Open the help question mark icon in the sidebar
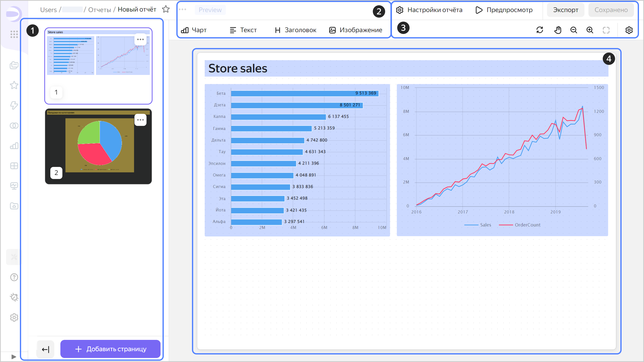Screen dimensions: 644x362 click(14, 277)
